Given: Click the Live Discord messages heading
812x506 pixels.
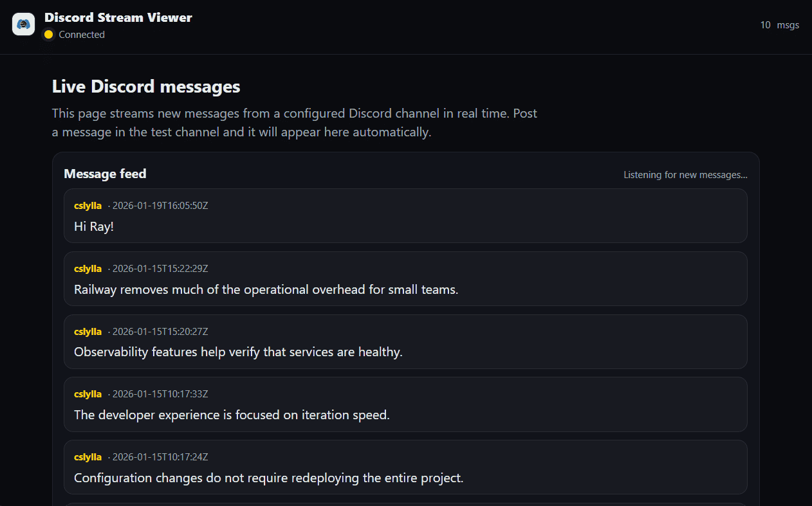Looking at the screenshot, I should (145, 86).
